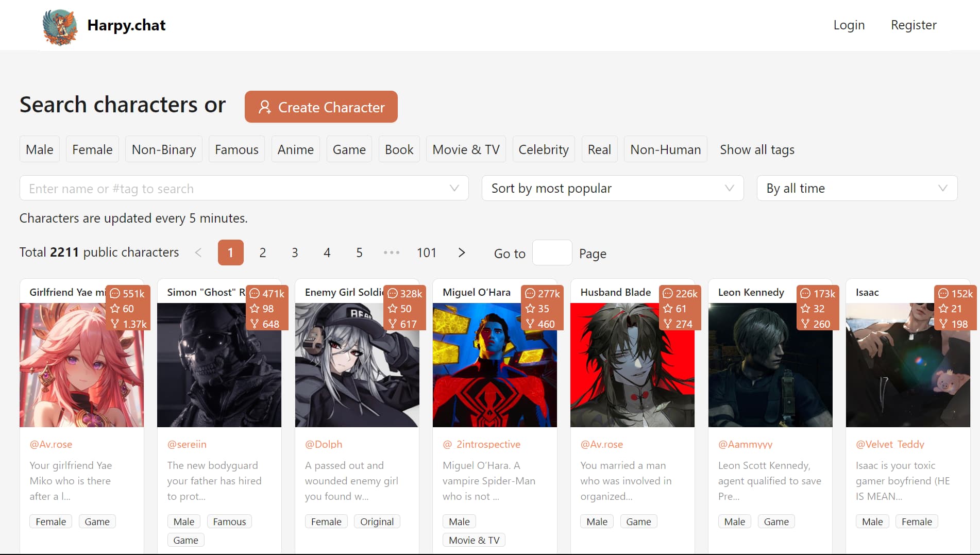Visit @Dolph creator profile
The height and width of the screenshot is (555, 980).
[324, 444]
